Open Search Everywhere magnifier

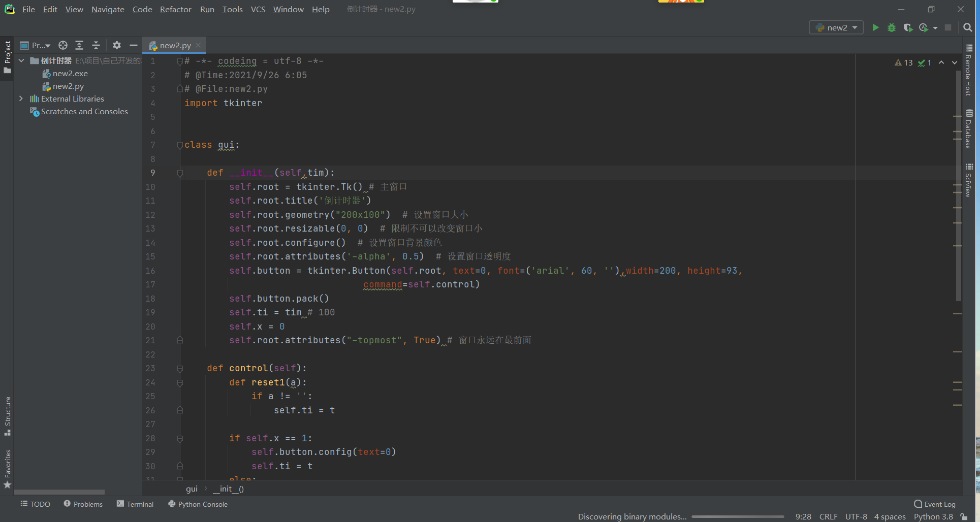click(x=968, y=27)
